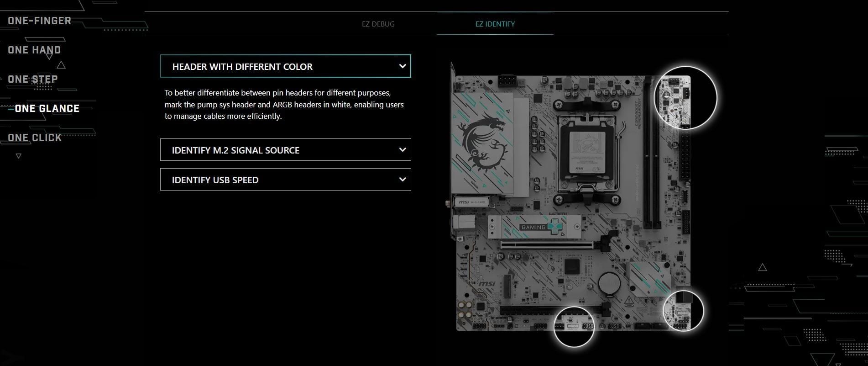Viewport: 868px width, 366px height.
Task: Collapse Header With Different Color chevron
Action: coord(402,66)
